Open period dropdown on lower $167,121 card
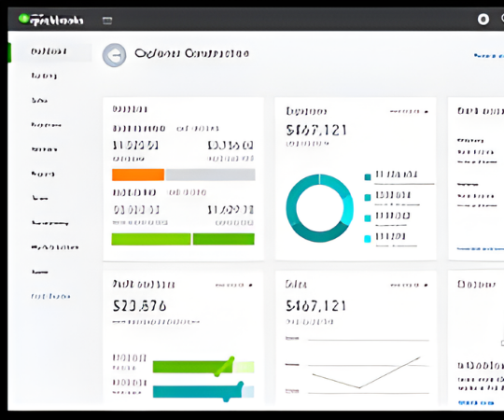The width and height of the screenshot is (504, 420). [409, 285]
